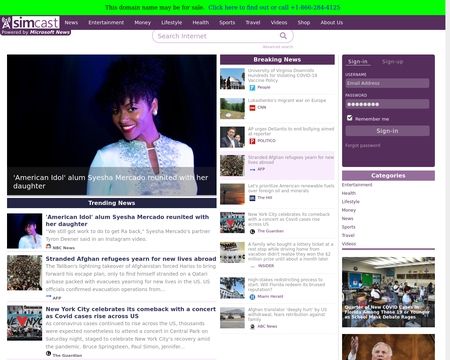
Task: Open the Sports menu item
Action: 227,23
